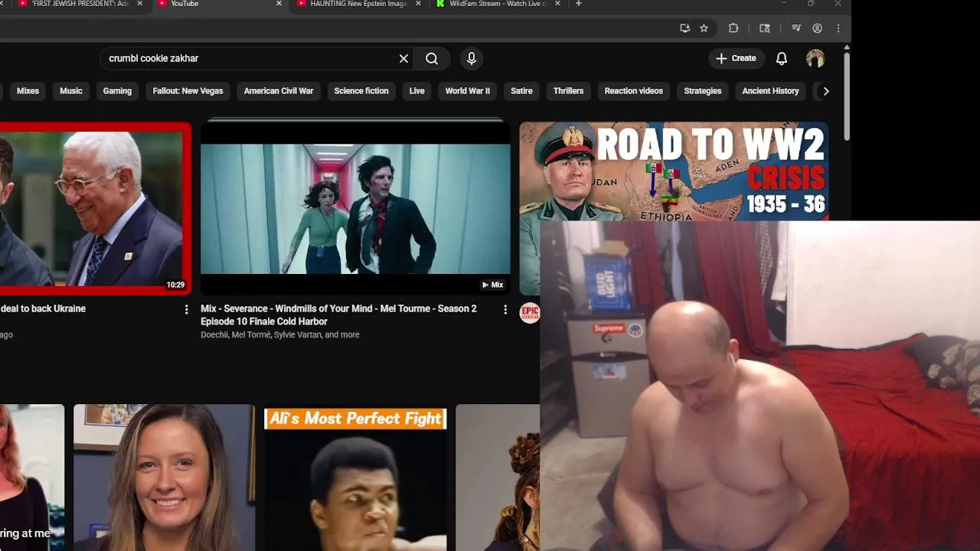Close the WildFam Stream tab
980x551 pixels.
point(557,4)
